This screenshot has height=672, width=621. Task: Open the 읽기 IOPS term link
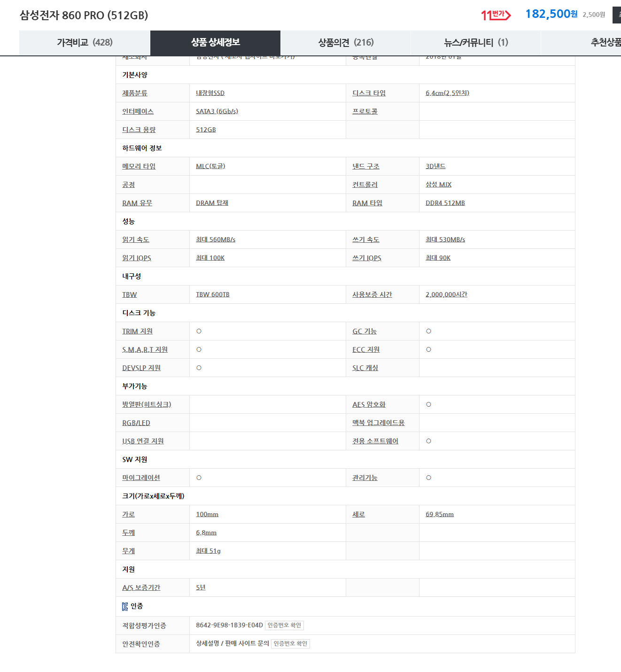coord(137,258)
